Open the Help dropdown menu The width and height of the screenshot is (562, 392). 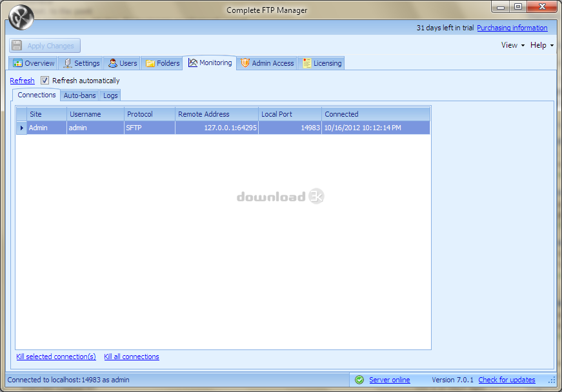542,45
